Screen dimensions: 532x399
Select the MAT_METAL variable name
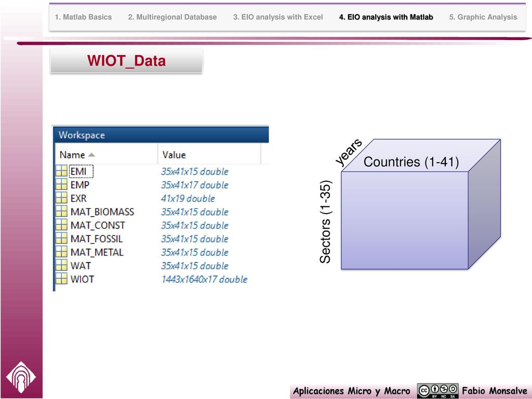click(97, 252)
